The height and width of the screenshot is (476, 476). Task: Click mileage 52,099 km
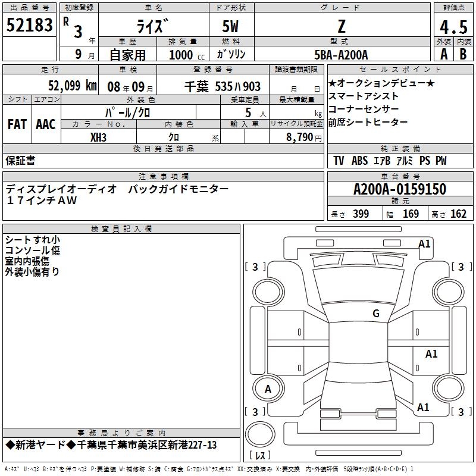click(x=73, y=86)
